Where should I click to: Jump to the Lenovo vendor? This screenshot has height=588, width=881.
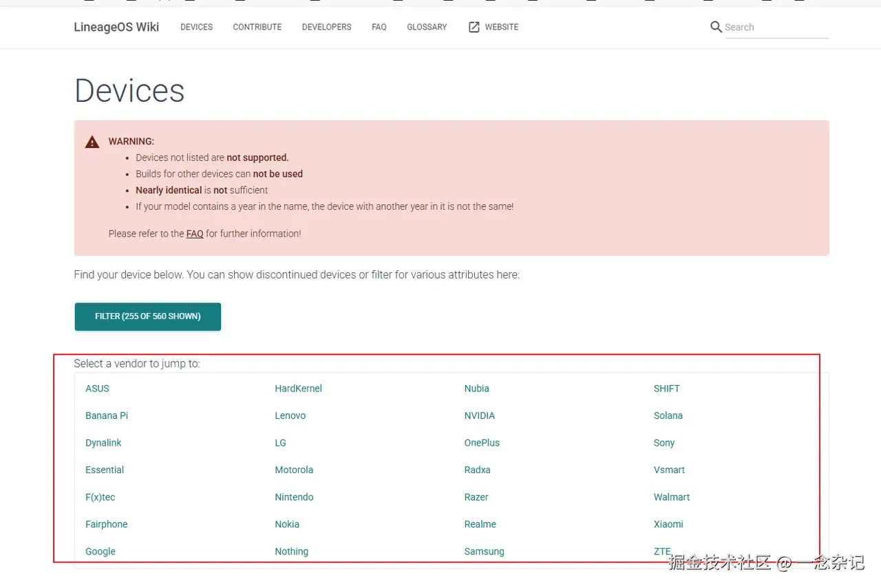(290, 415)
